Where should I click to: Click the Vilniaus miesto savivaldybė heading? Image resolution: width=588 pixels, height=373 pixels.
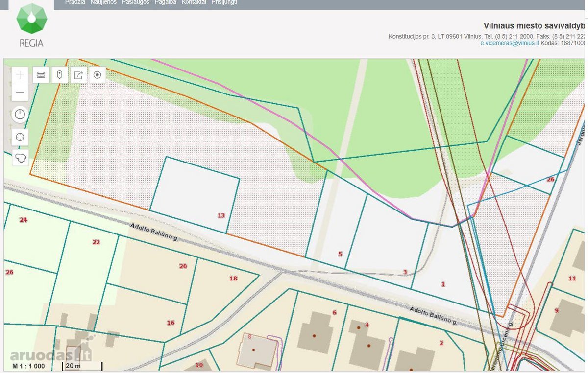(534, 26)
